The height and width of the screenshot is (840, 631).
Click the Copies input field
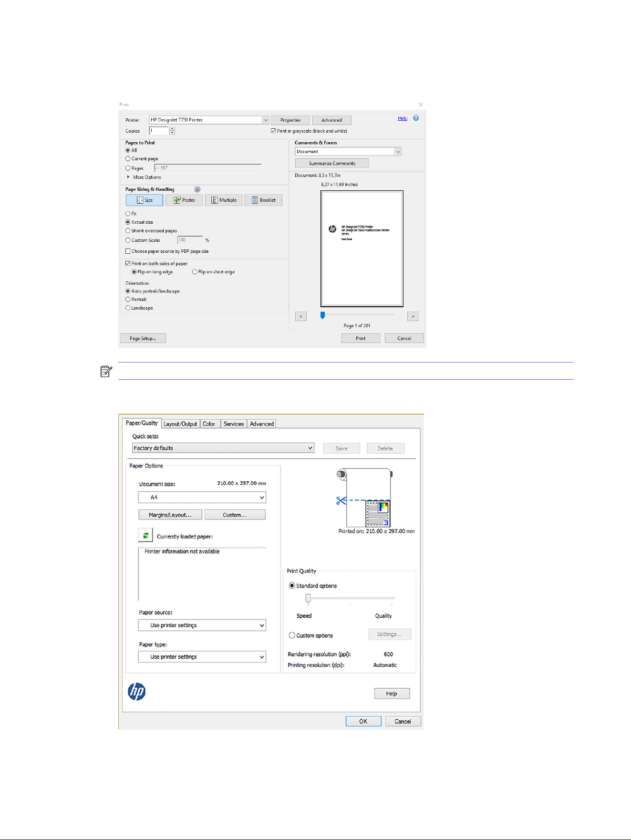[x=159, y=131]
